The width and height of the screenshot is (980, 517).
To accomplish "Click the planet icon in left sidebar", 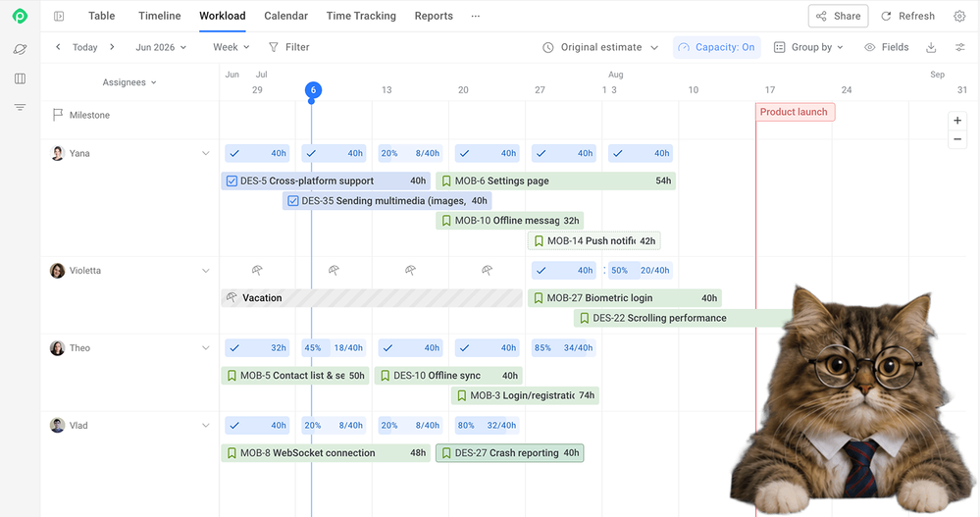I will [20, 49].
